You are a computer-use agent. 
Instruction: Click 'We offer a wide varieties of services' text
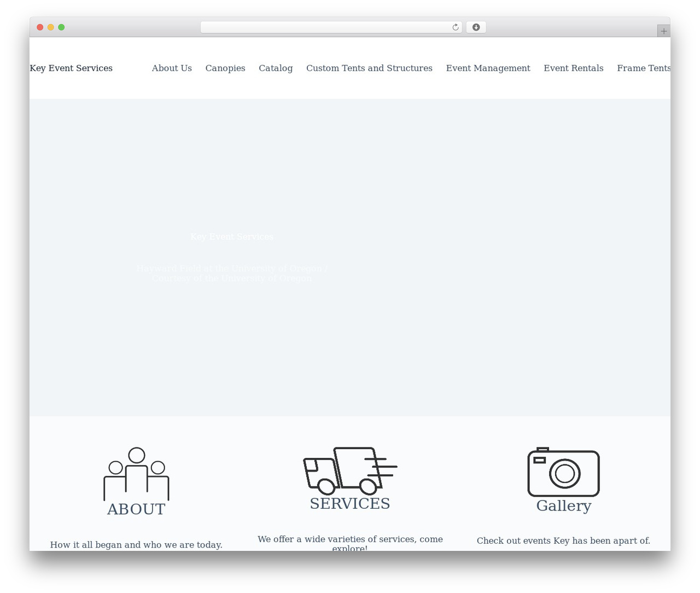point(350,543)
